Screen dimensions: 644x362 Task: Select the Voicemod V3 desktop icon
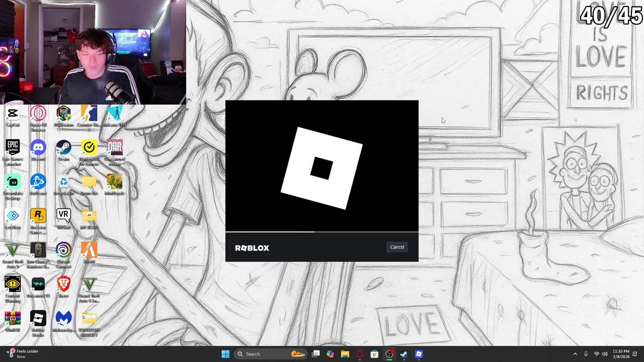pos(38,288)
